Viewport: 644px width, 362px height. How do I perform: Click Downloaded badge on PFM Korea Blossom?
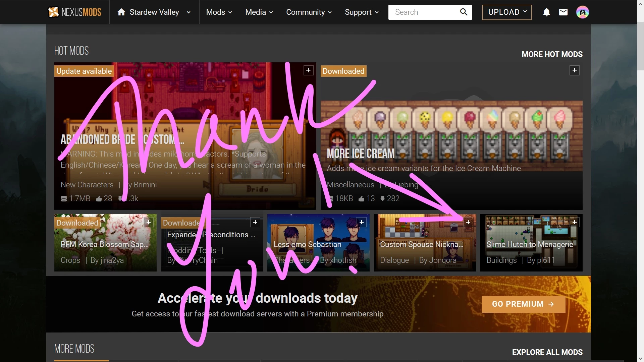(x=77, y=223)
